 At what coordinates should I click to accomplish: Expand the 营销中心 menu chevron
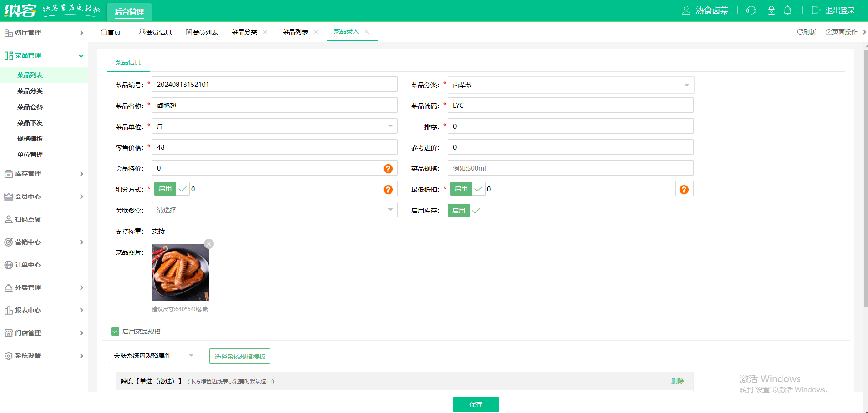pos(81,242)
